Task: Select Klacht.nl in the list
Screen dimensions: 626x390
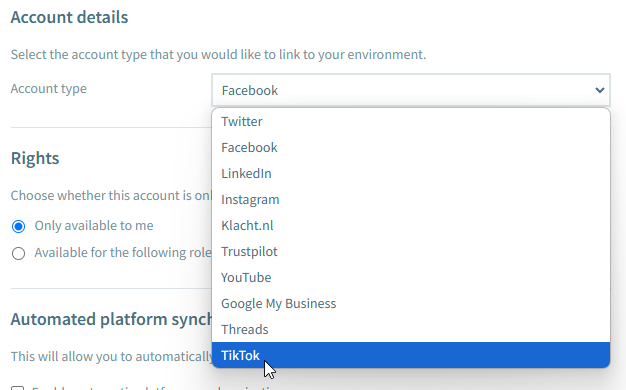Action: click(x=411, y=225)
